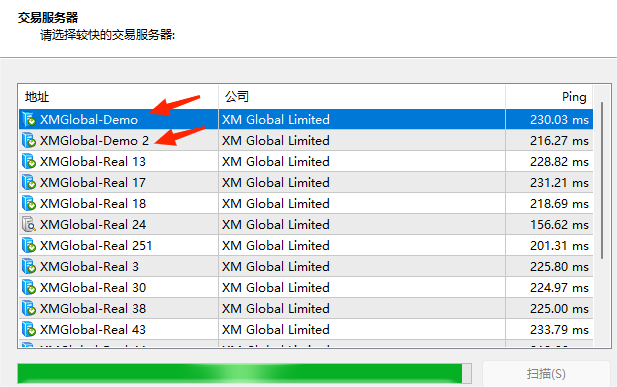Click the 225.80 ms ping cell
This screenshot has height=387, width=617.
click(549, 266)
